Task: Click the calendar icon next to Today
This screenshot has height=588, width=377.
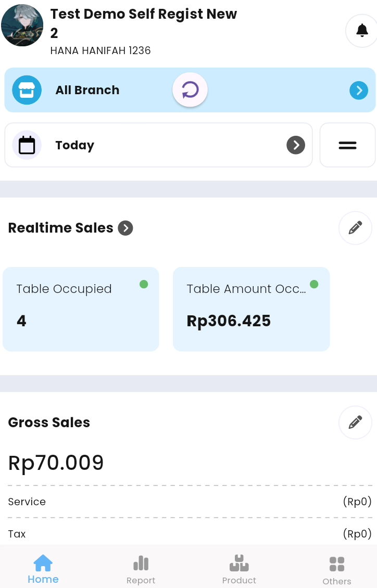Action: pyautogui.click(x=27, y=145)
